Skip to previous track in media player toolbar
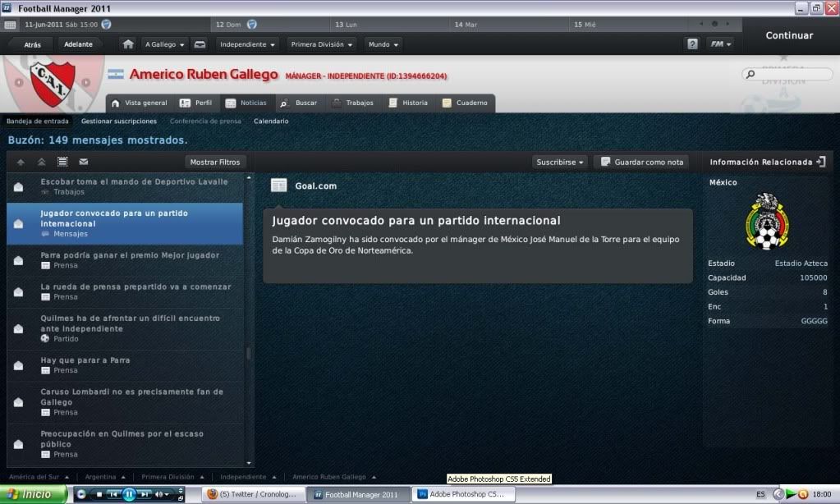 click(x=113, y=494)
